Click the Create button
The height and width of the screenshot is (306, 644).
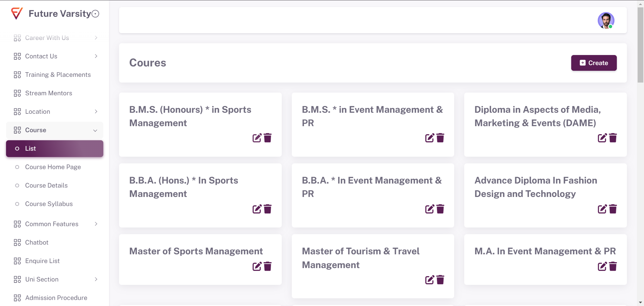(x=594, y=63)
